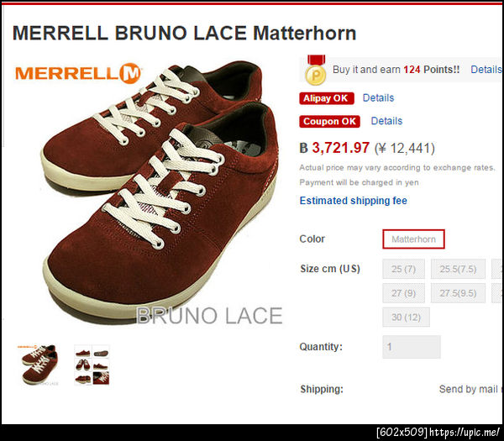Open Details link beside Coupon OK
The image size is (504, 441).
point(386,121)
